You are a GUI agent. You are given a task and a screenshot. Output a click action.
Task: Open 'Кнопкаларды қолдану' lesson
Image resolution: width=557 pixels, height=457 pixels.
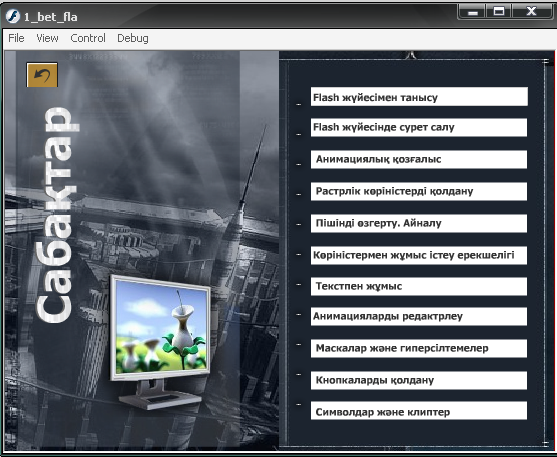tap(419, 380)
